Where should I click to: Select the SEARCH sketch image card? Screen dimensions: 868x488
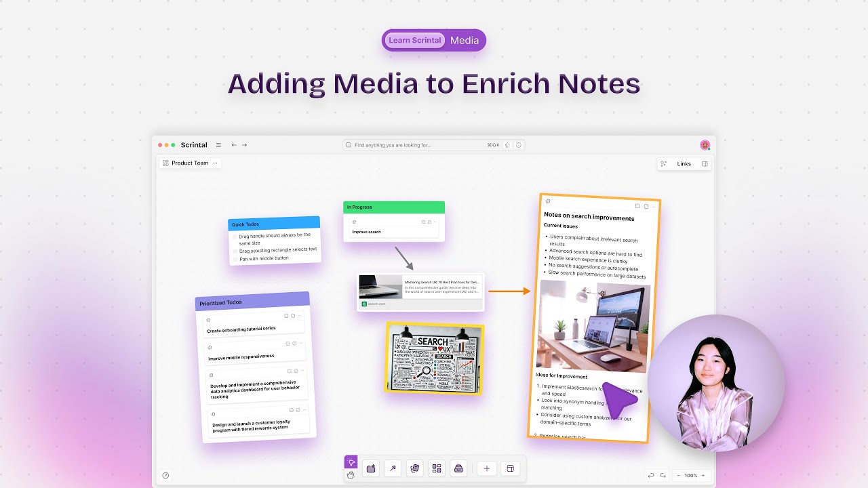tap(435, 358)
